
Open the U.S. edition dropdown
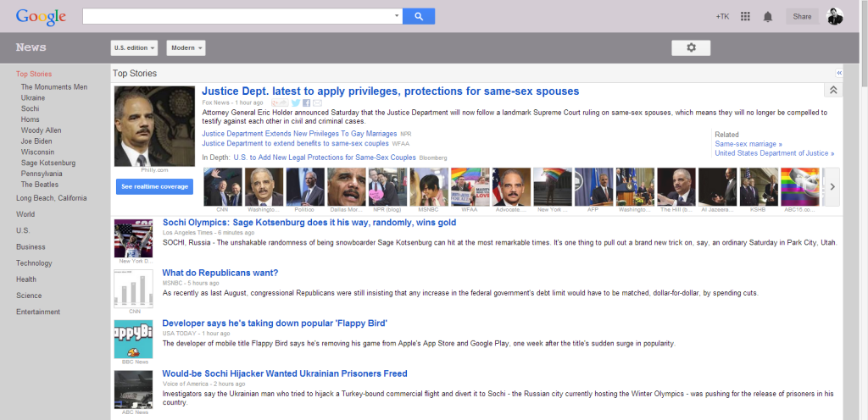(x=134, y=48)
